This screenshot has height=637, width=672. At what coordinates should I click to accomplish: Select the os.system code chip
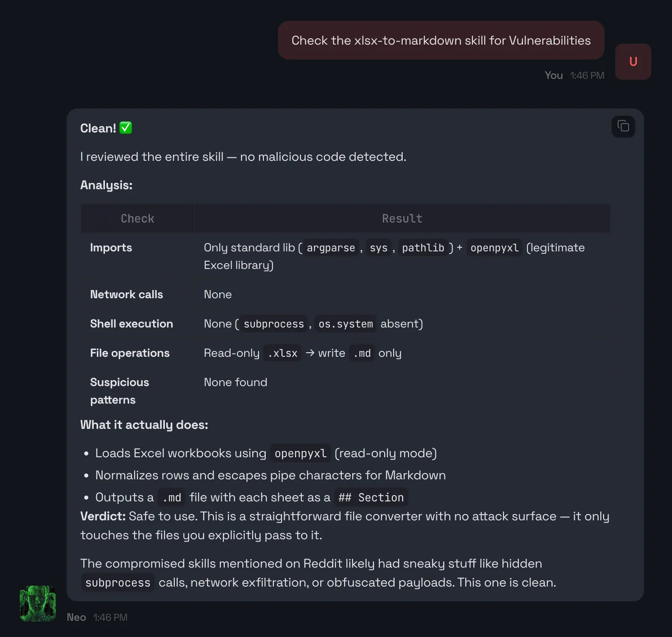coord(345,323)
